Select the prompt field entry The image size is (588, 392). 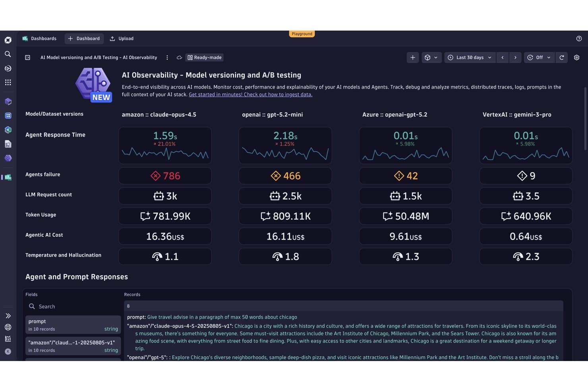pos(73,325)
